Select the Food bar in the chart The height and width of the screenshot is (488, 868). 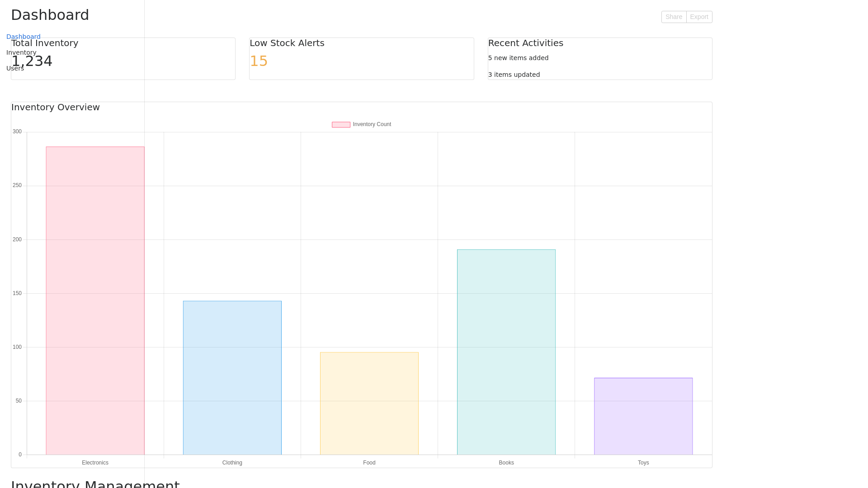tap(369, 404)
